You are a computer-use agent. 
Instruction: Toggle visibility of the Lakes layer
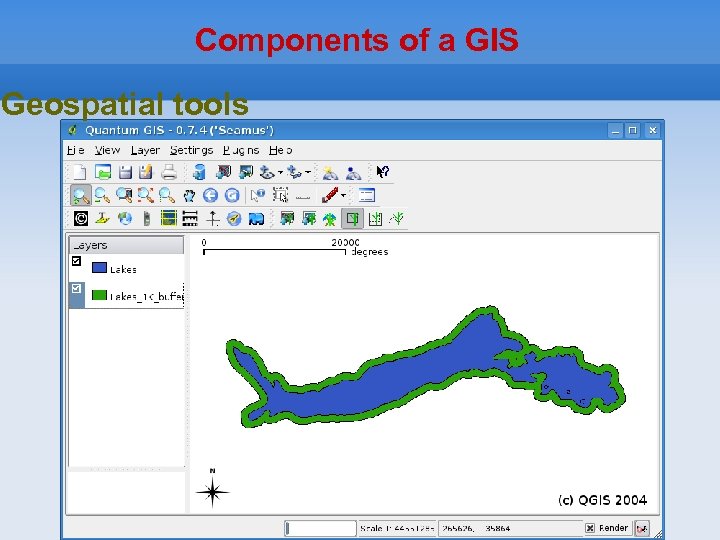[77, 261]
